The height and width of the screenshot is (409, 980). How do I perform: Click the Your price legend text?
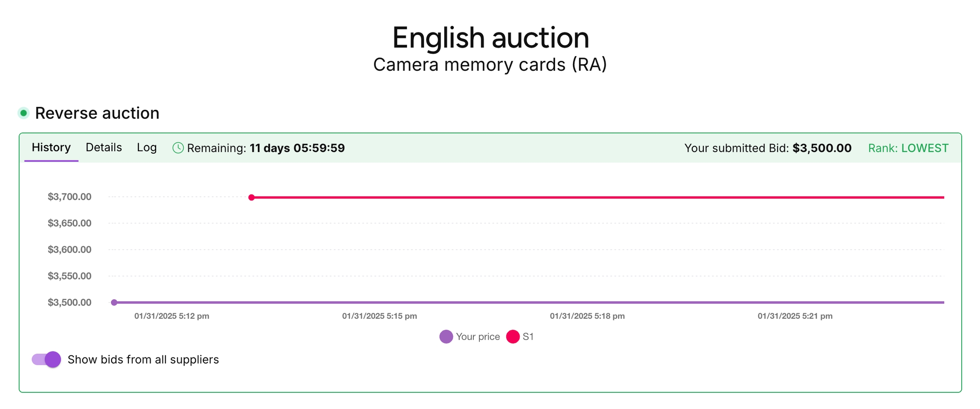click(x=478, y=337)
